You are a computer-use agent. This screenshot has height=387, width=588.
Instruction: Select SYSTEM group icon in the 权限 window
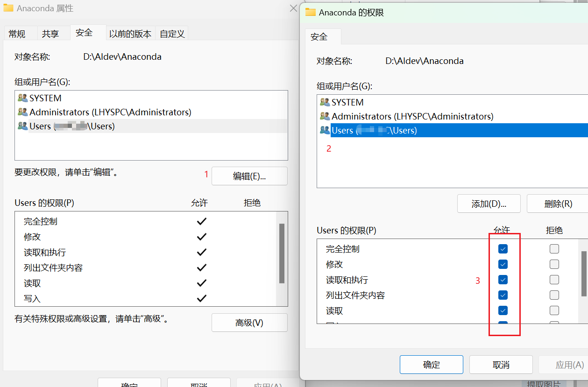click(325, 102)
